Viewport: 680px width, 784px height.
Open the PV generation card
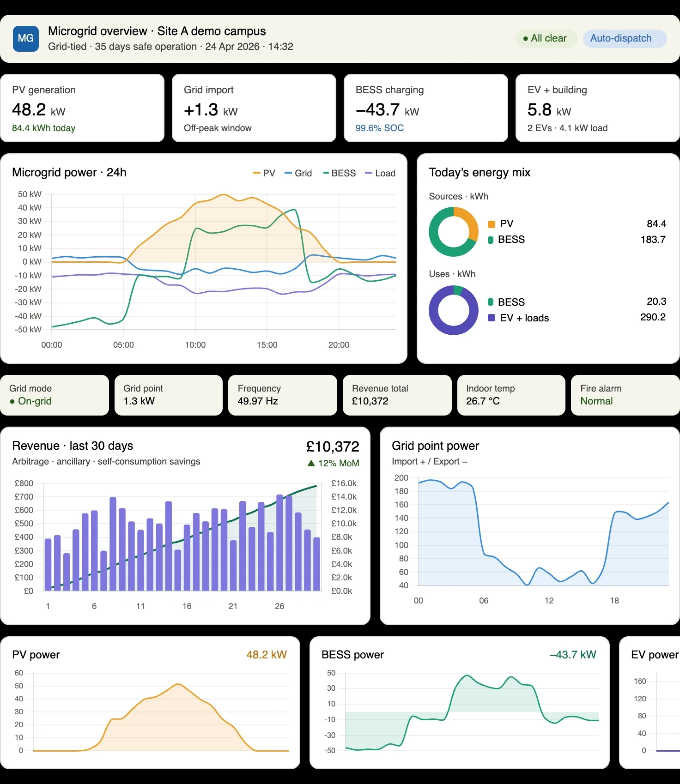point(83,108)
